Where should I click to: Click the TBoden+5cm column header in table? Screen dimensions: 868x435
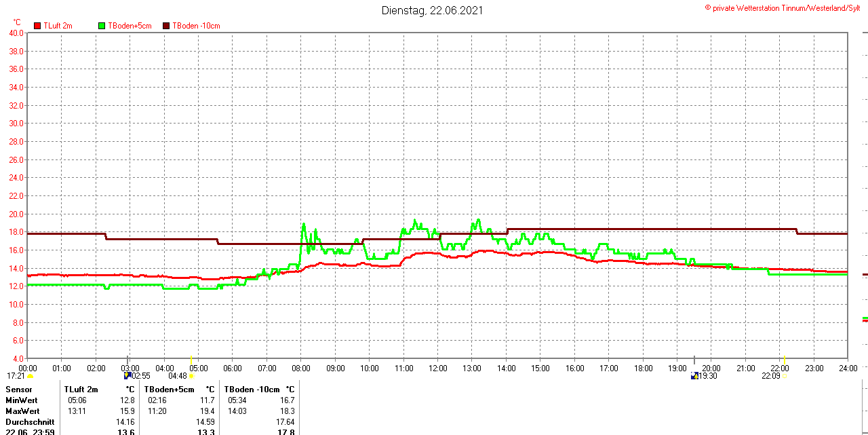[169, 390]
